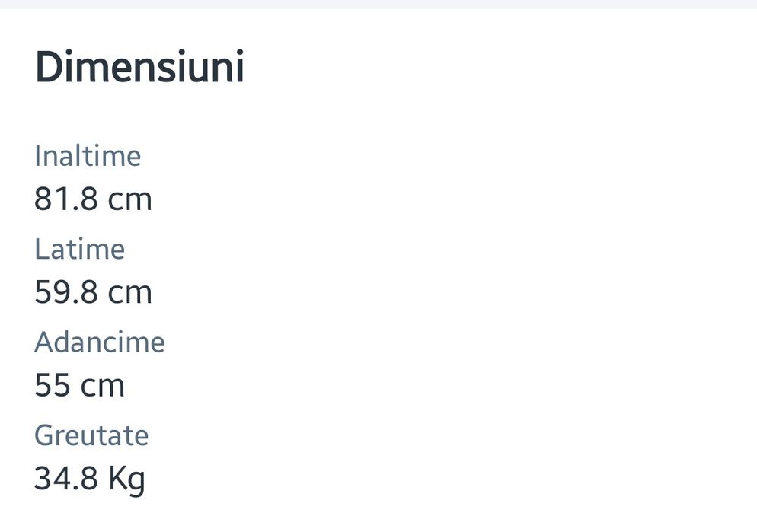Click the Inaltime label
Viewport: 757px width, 532px height.
[88, 156]
